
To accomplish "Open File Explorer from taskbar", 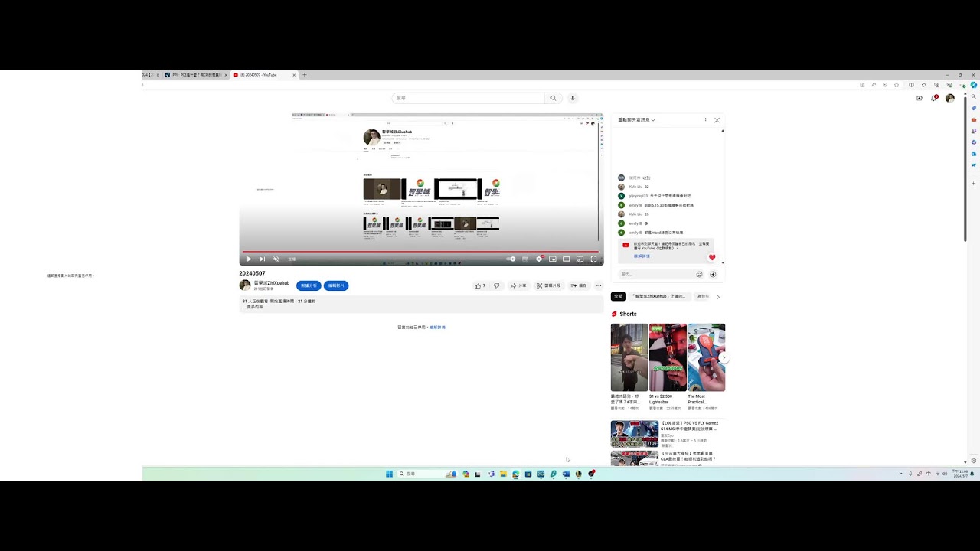I will pyautogui.click(x=503, y=474).
